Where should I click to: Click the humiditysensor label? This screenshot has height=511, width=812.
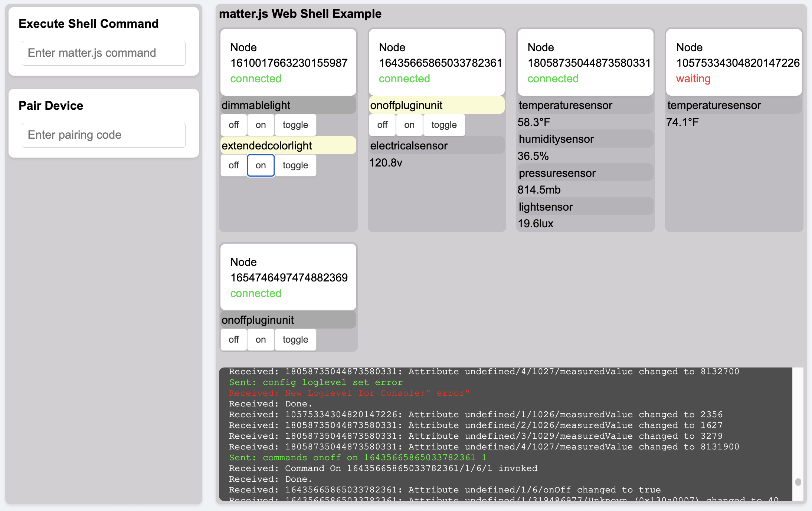click(x=586, y=139)
